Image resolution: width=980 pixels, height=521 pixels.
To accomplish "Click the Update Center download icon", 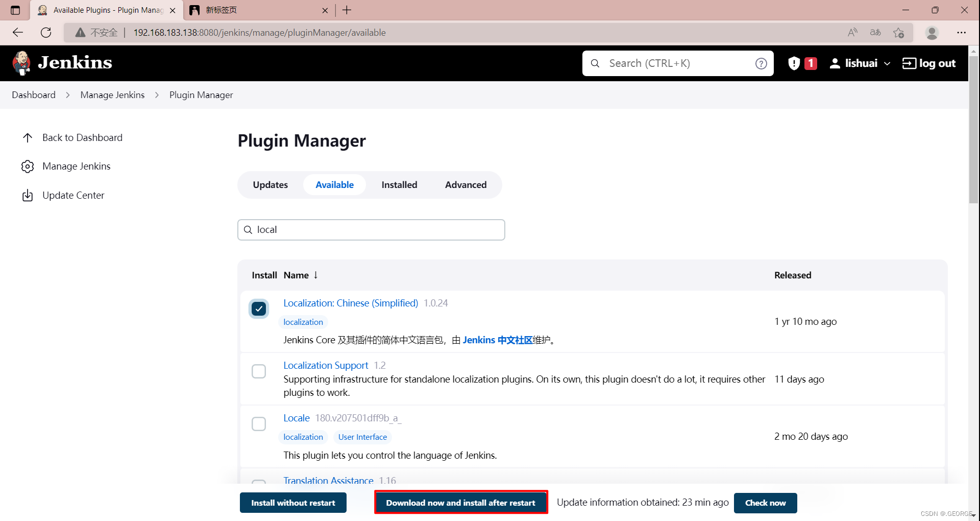I will pos(28,196).
